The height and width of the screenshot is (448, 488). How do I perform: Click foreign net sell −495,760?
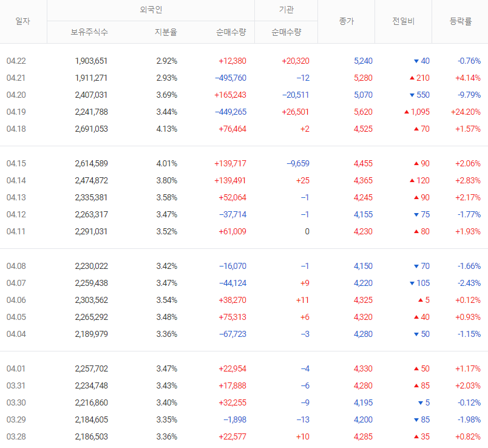pos(231,78)
